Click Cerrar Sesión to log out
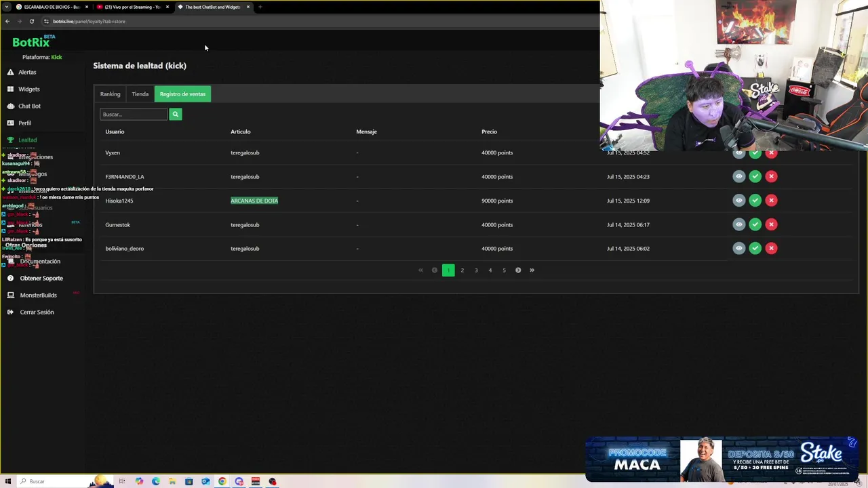This screenshot has width=868, height=488. (x=37, y=312)
